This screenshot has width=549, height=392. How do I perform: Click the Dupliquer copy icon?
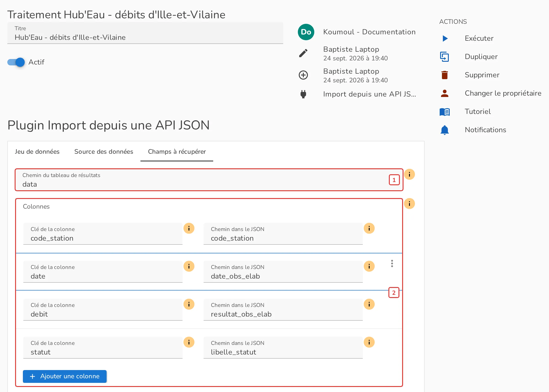point(444,57)
